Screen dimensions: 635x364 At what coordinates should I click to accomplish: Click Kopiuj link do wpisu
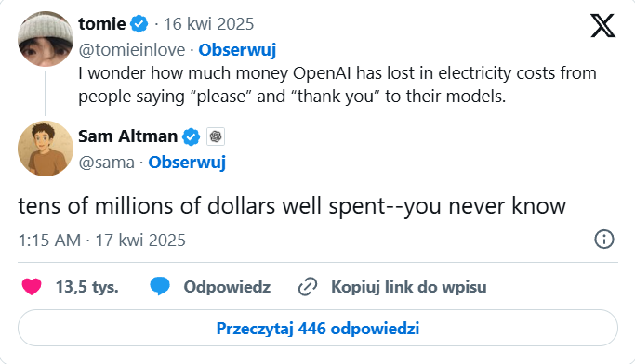(x=409, y=287)
